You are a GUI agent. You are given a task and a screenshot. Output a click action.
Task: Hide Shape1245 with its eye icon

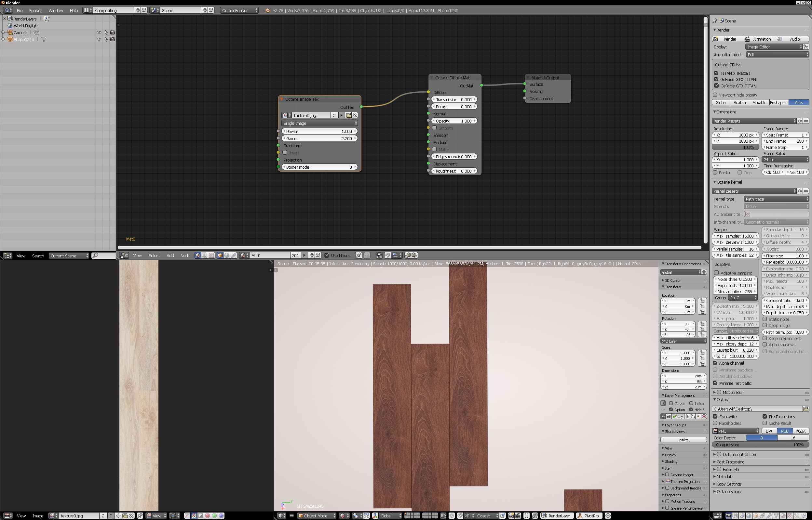pyautogui.click(x=99, y=40)
